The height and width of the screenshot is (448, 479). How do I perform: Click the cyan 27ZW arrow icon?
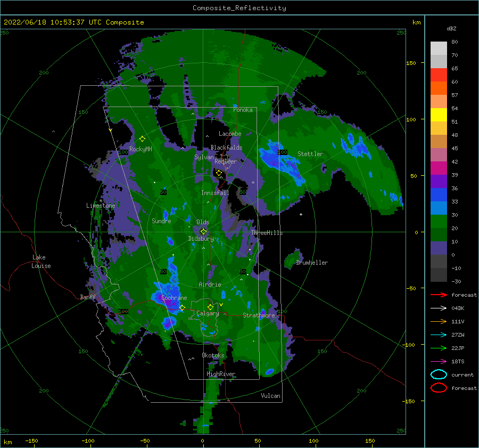[x=439, y=335]
